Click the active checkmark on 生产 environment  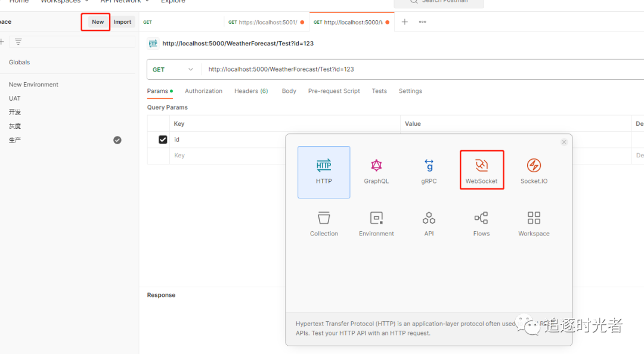[117, 140]
